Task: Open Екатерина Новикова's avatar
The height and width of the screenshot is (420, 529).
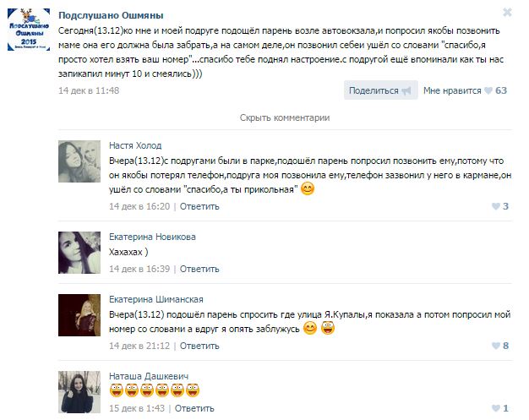Action: point(79,253)
